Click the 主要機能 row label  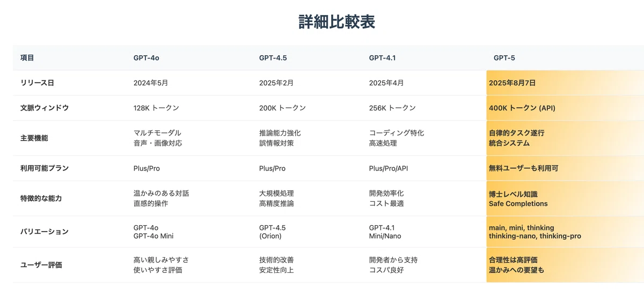pos(34,138)
